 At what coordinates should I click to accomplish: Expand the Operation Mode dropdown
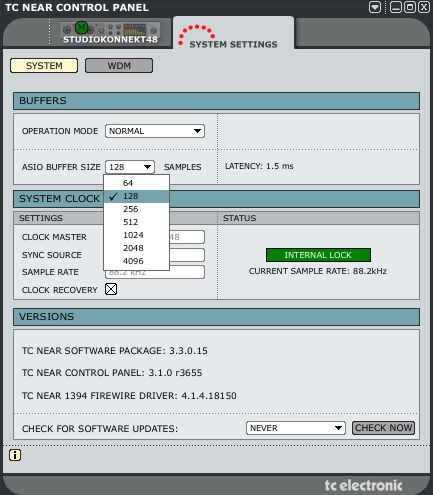click(155, 131)
